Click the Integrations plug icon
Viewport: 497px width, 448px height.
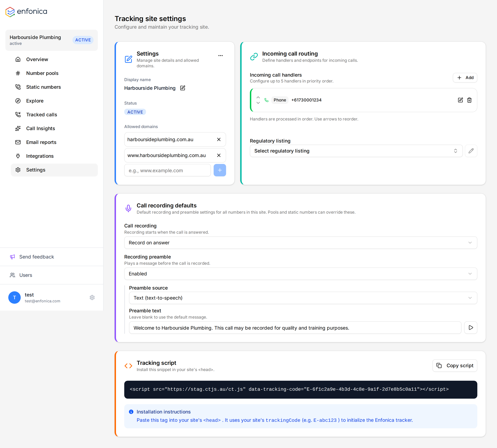point(18,156)
